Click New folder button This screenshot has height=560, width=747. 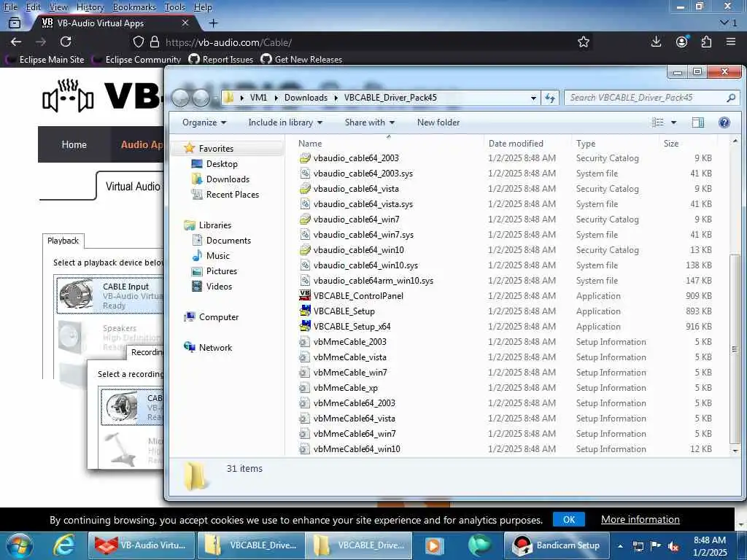[x=438, y=122]
